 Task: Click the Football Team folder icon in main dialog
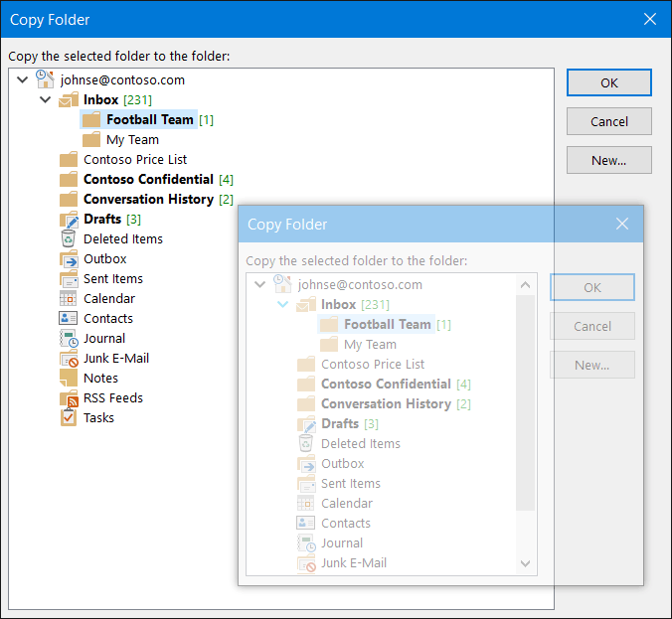(91, 119)
